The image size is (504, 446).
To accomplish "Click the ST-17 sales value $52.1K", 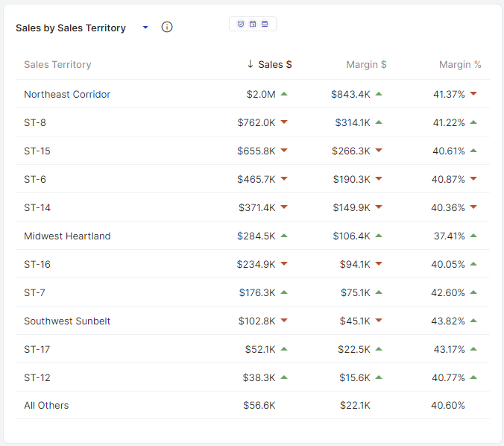I will (x=259, y=350).
